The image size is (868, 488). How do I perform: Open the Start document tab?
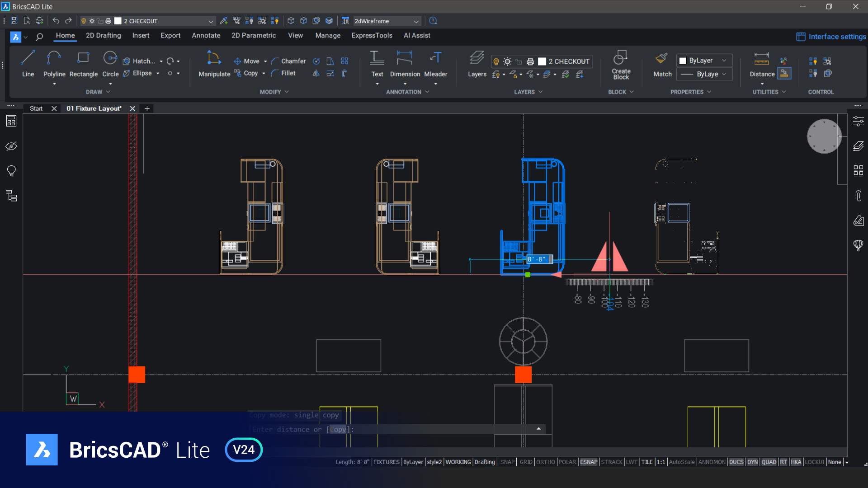[x=36, y=108]
